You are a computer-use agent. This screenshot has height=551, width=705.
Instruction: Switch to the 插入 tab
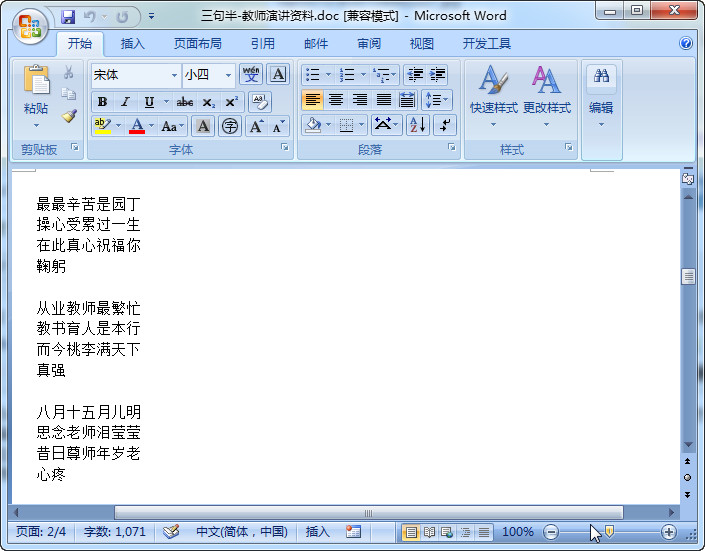pyautogui.click(x=133, y=44)
